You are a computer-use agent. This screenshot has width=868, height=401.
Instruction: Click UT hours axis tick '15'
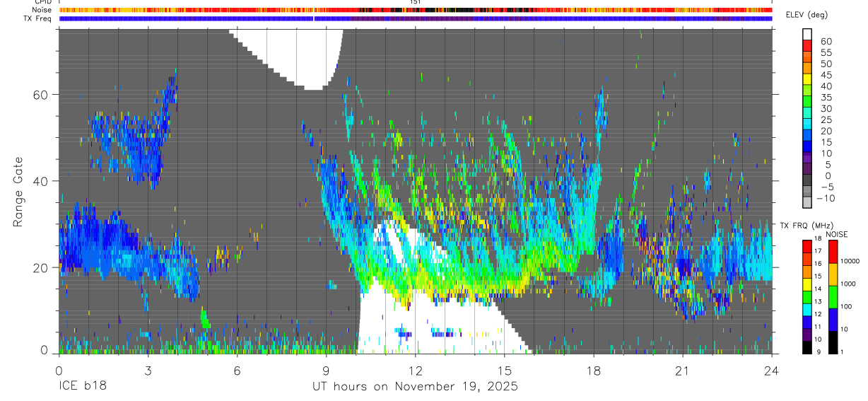pyautogui.click(x=505, y=370)
